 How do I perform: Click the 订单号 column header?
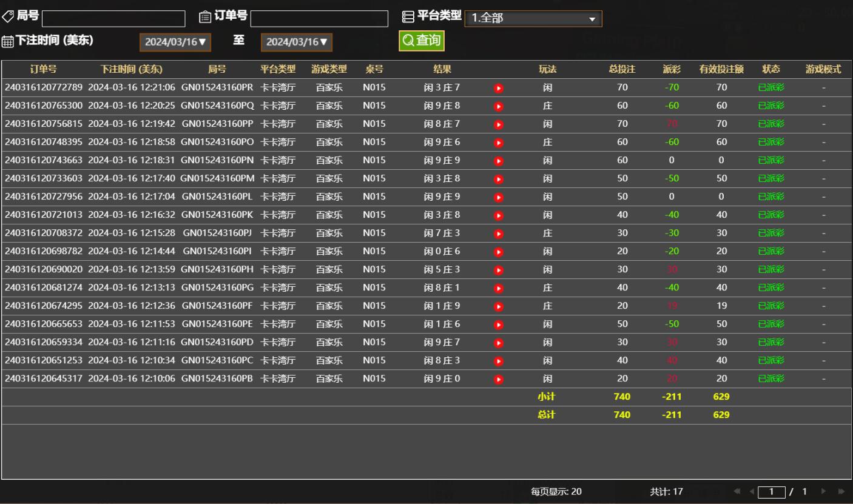[44, 69]
